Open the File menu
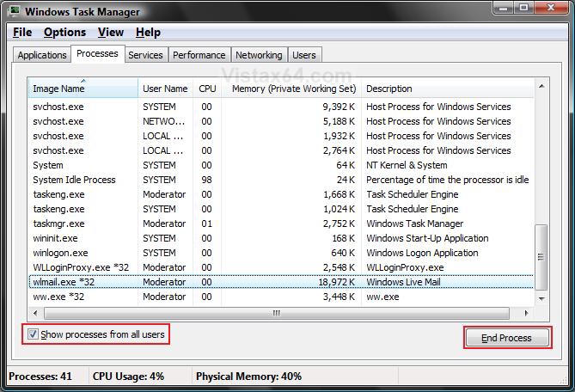575x392 pixels. pyautogui.click(x=22, y=33)
